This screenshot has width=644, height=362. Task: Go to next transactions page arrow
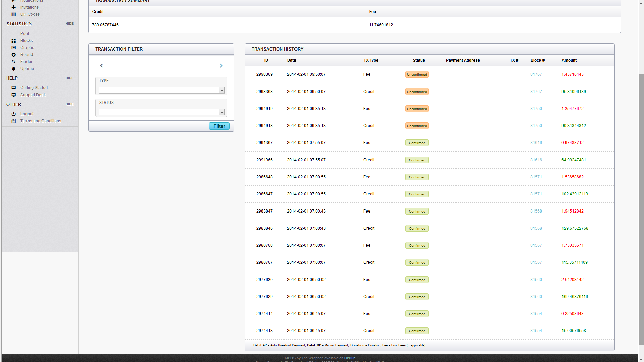point(221,66)
